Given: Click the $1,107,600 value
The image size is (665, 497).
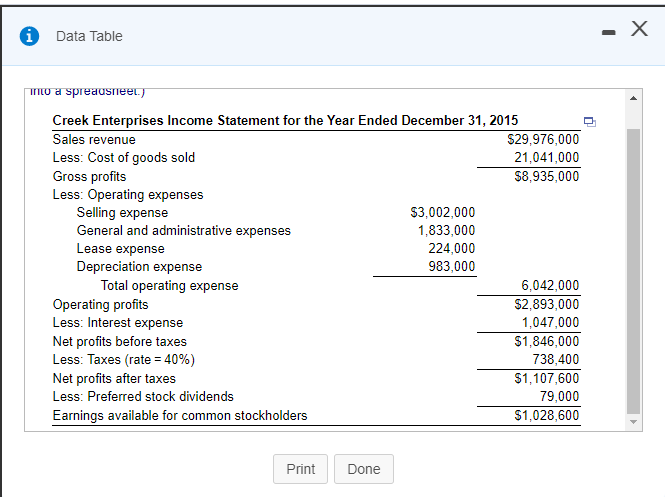Looking at the screenshot, I should tap(547, 378).
